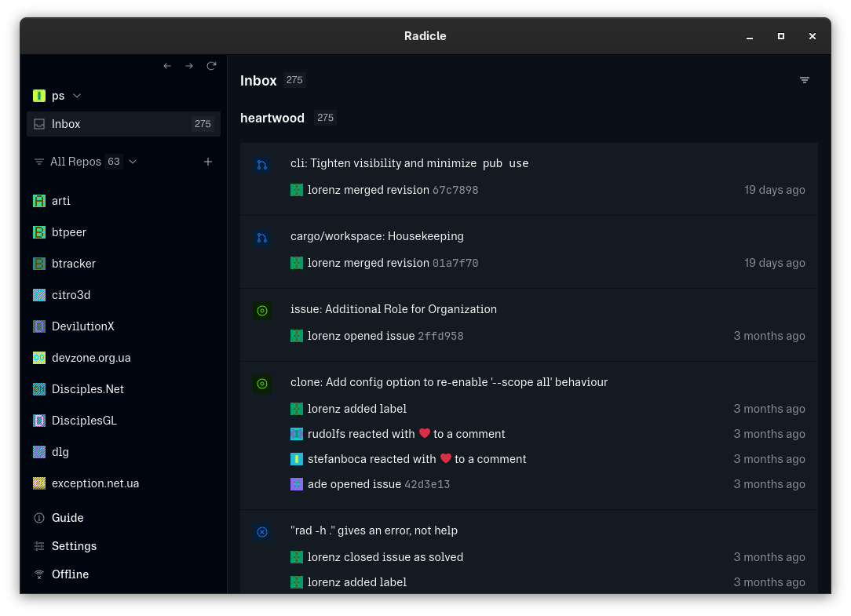Click the arti repository avatar
Screen dimensions: 851x616
pos(39,201)
